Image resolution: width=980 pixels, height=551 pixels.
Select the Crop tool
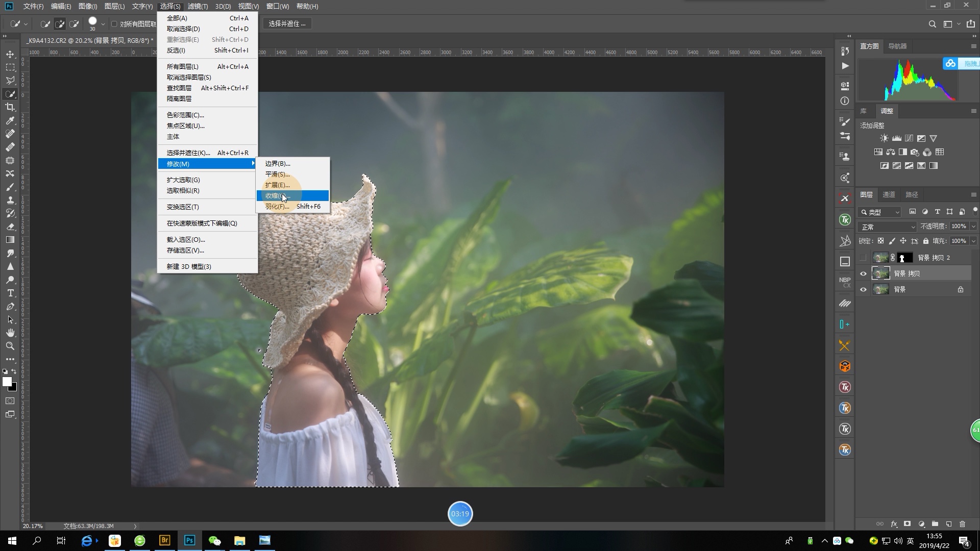click(x=10, y=107)
